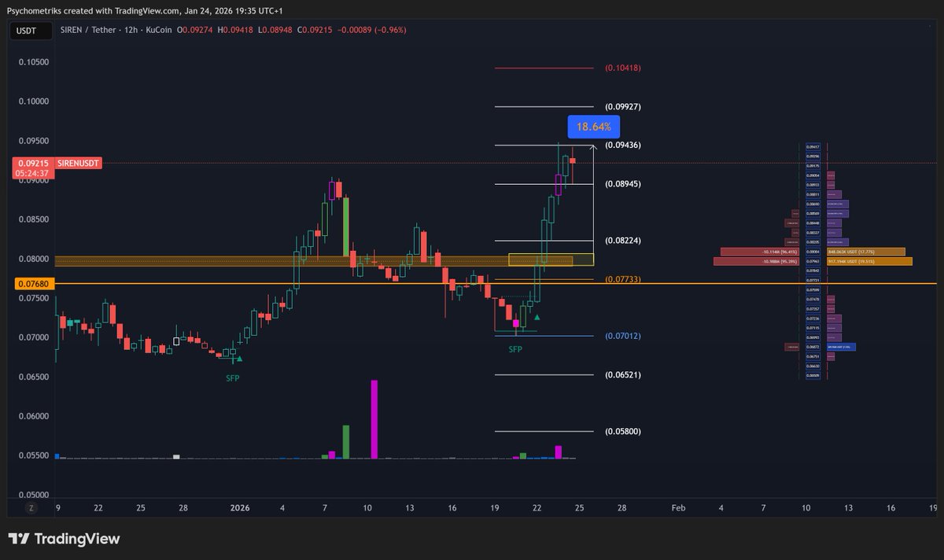944x560 pixels.
Task: Click the tall purple volume spike bar
Action: 375,417
